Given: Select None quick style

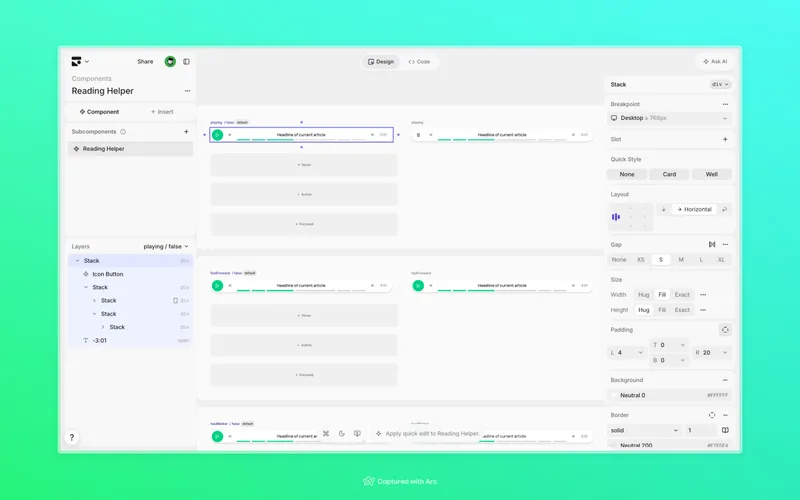Looking at the screenshot, I should (627, 174).
